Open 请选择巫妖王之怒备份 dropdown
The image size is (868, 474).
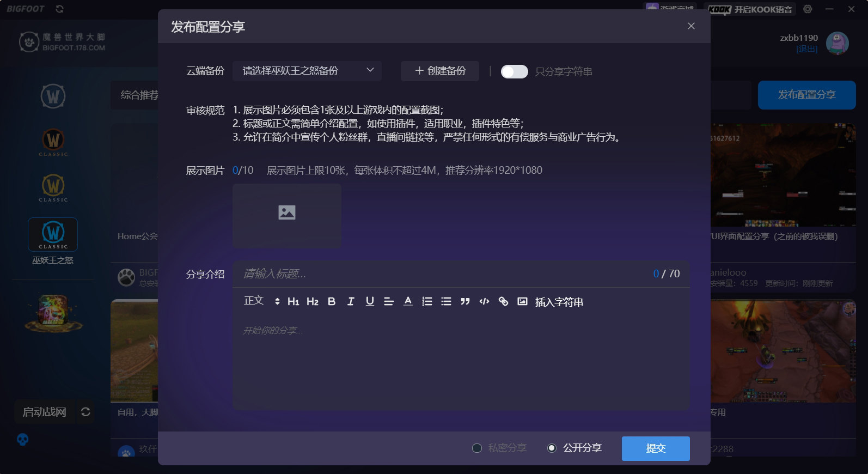click(307, 71)
